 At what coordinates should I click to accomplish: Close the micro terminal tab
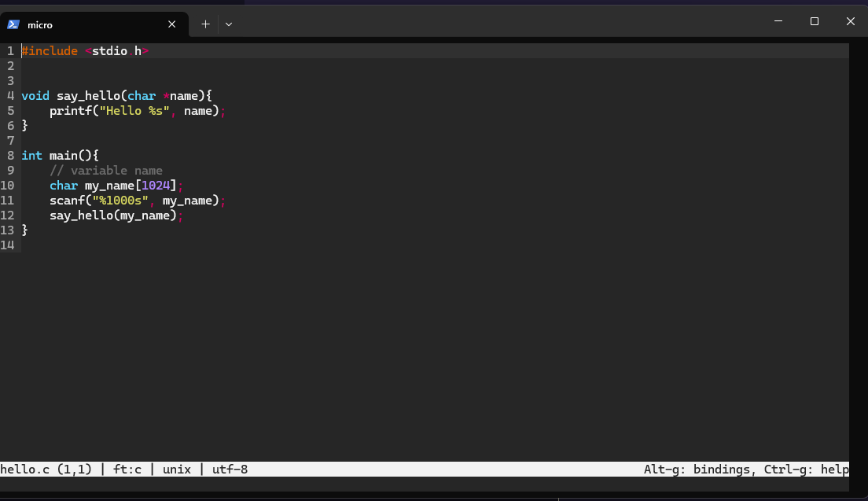[171, 24]
